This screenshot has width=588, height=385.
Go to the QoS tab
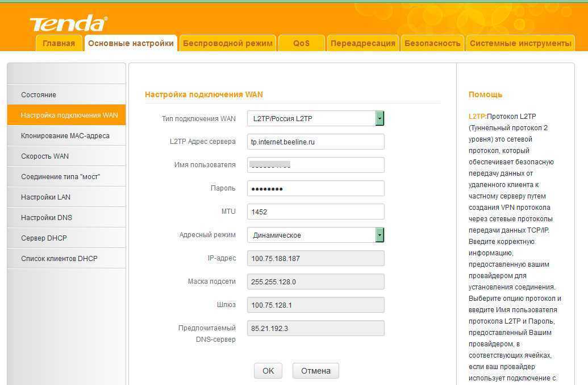302,43
